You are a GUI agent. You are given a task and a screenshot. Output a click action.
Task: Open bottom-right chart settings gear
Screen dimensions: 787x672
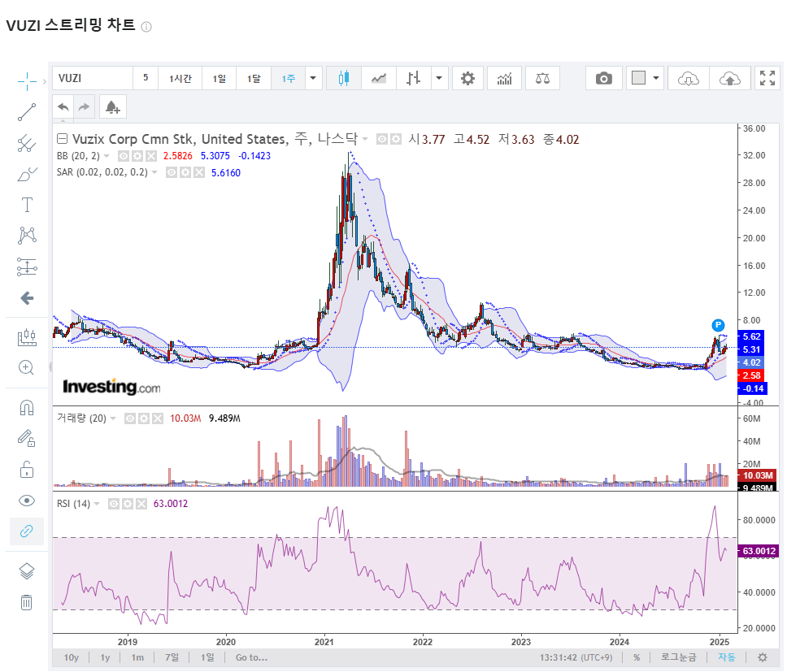coord(763,657)
